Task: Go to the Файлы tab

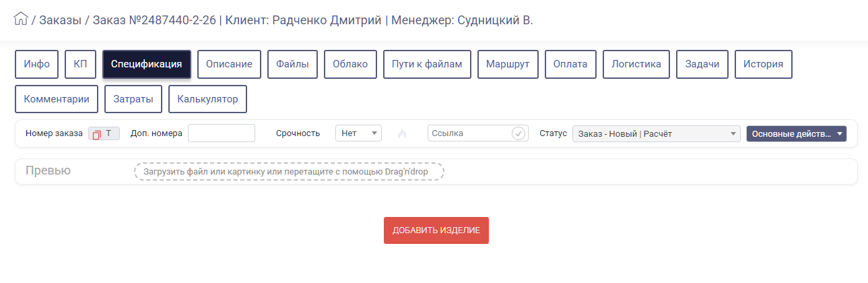Action: pyautogui.click(x=292, y=65)
